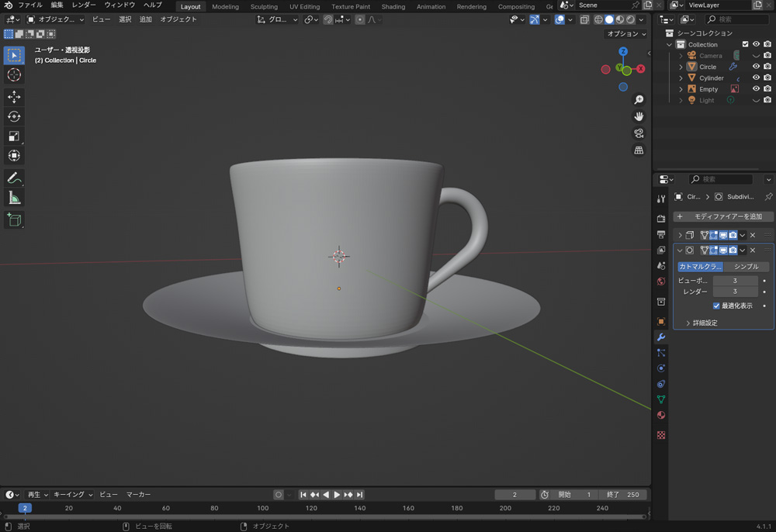
Task: Expand the Circle object in outliner
Action: coord(681,67)
